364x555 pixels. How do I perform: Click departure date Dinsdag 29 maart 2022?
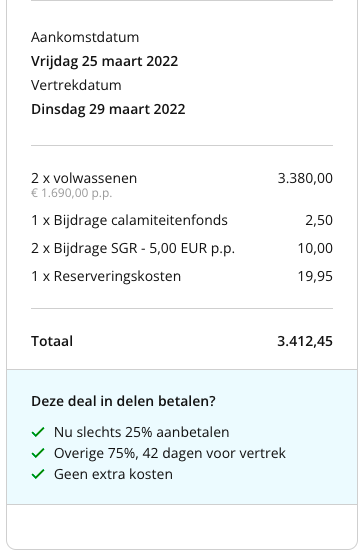[x=108, y=109]
